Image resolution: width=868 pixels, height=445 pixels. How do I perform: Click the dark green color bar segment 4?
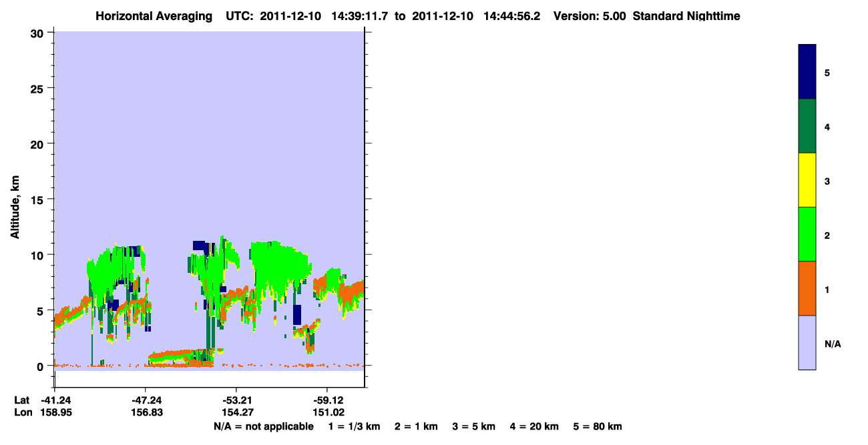pos(807,126)
